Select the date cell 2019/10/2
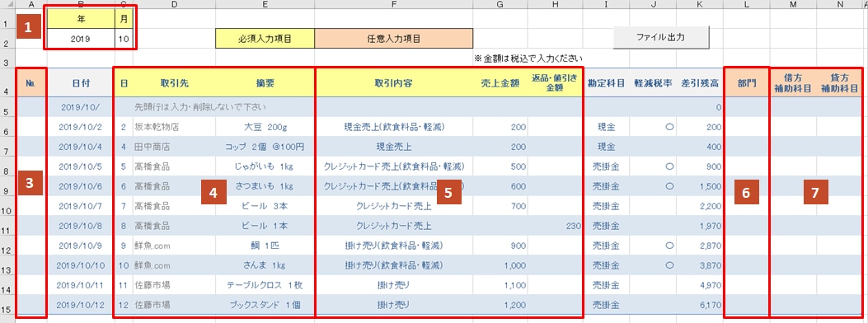The height and width of the screenshot is (323, 868). click(x=81, y=127)
